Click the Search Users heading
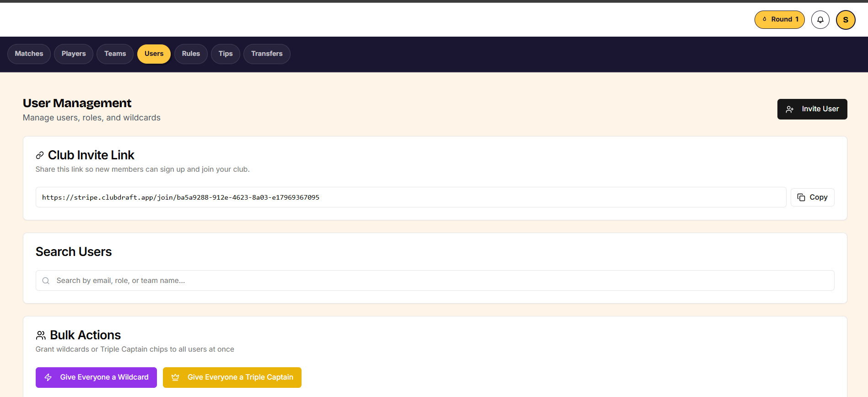Screen dimensions: 868x397 point(74,252)
